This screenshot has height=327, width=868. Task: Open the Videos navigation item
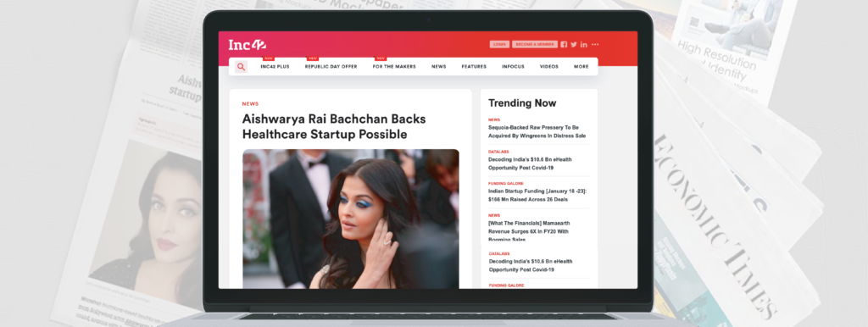click(x=549, y=66)
